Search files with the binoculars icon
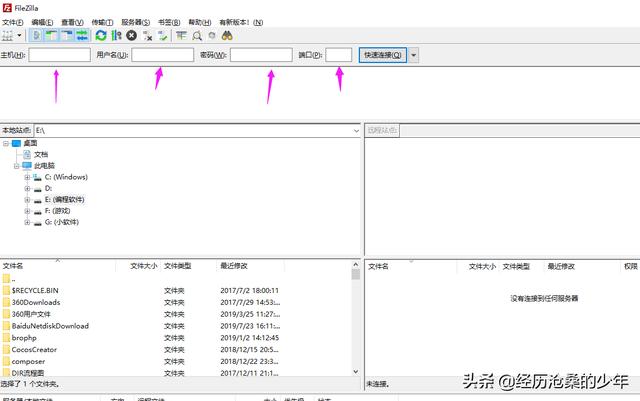The image size is (640, 401). coord(227,36)
